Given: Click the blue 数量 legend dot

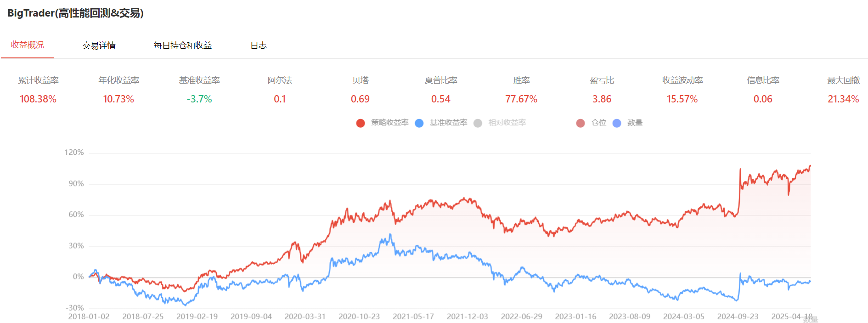Looking at the screenshot, I should coord(617,123).
